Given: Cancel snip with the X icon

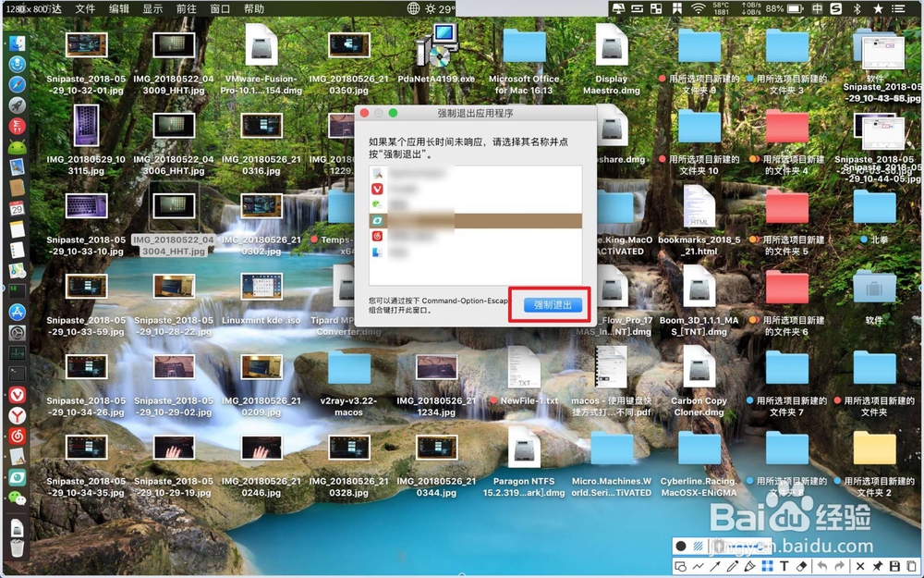Looking at the screenshot, I should coord(859,566).
